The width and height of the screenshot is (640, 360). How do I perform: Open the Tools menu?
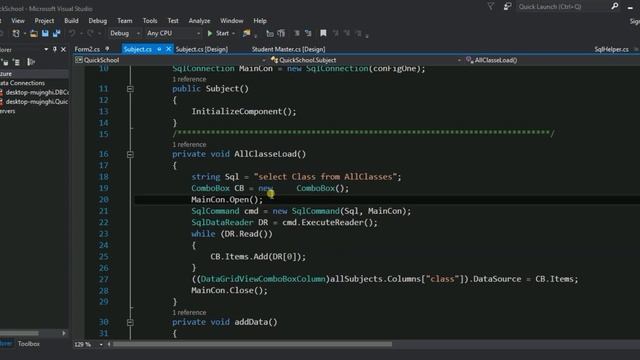pos(150,21)
